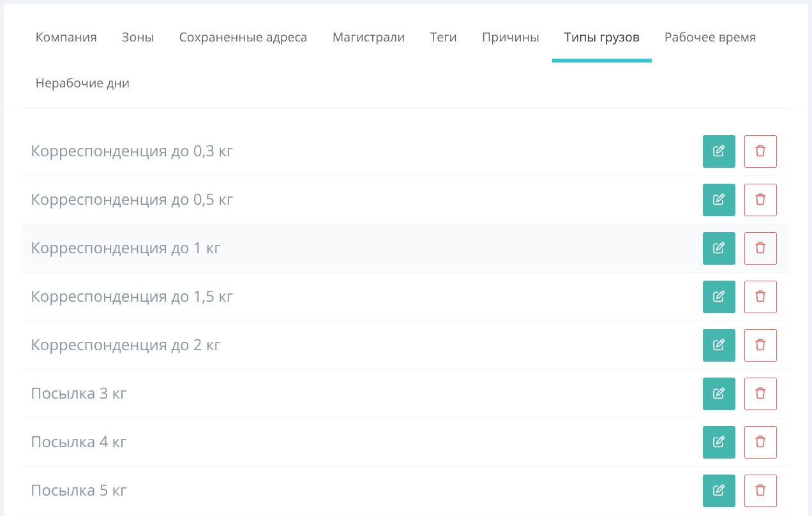Delete the Корреспонденция до 0,3 кг row
The width and height of the screenshot is (812, 516).
tap(760, 151)
